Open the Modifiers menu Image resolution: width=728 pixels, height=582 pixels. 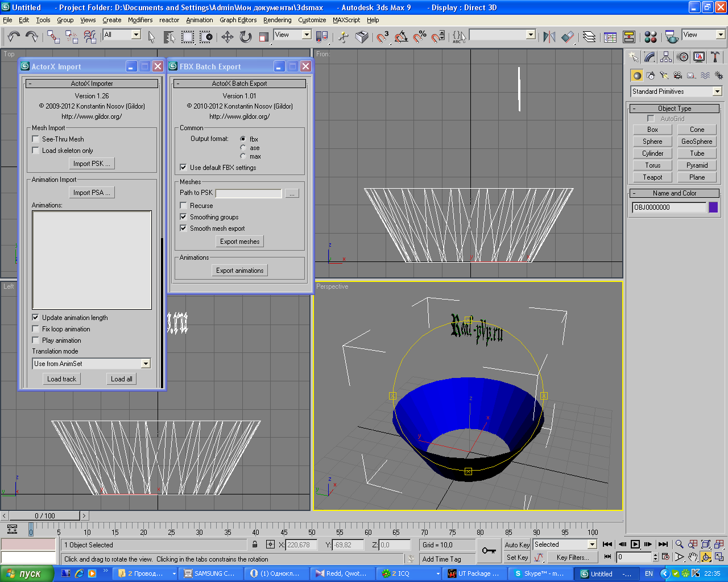pyautogui.click(x=140, y=20)
